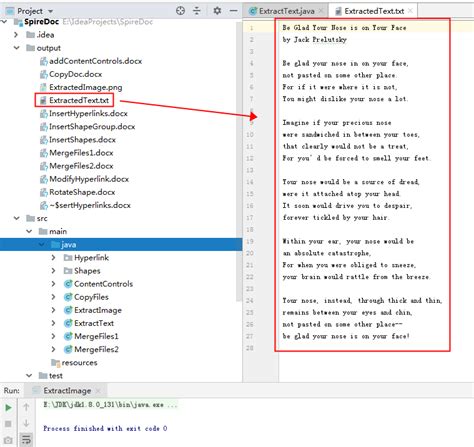Click the MergeFiles1 class icon
This screenshot has height=447, width=474.
(68, 336)
